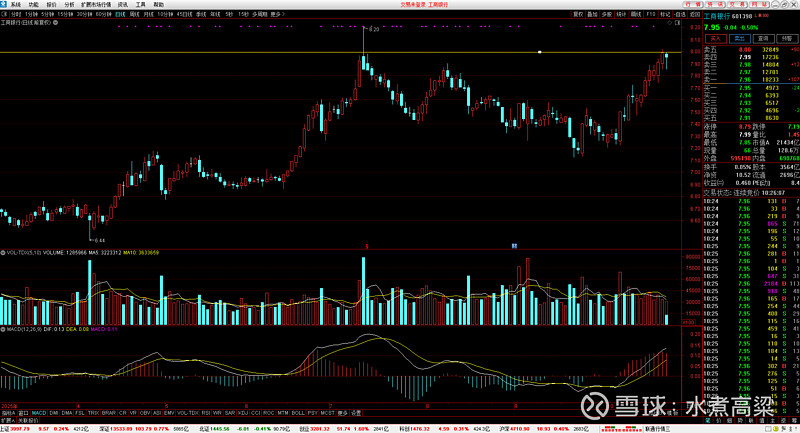
Task: Select the DMI indicator tab
Action: (x=54, y=413)
